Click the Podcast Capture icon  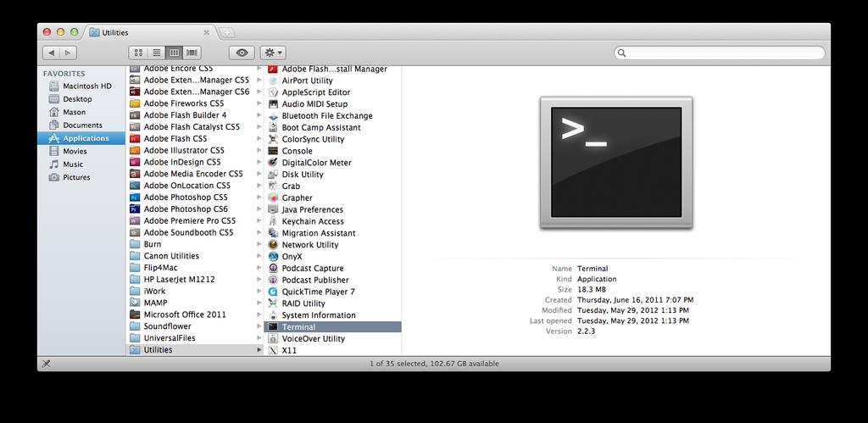(x=273, y=268)
